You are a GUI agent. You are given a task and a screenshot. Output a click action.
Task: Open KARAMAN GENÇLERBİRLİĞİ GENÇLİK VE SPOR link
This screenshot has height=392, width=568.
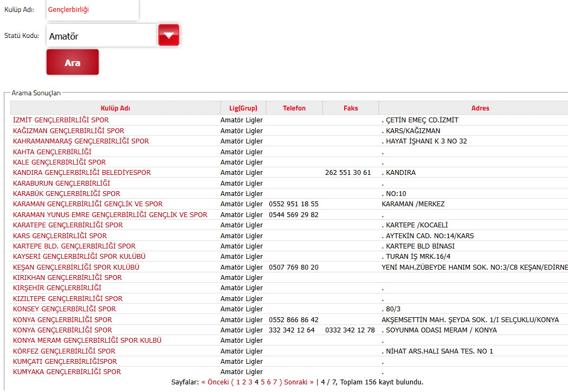88,204
